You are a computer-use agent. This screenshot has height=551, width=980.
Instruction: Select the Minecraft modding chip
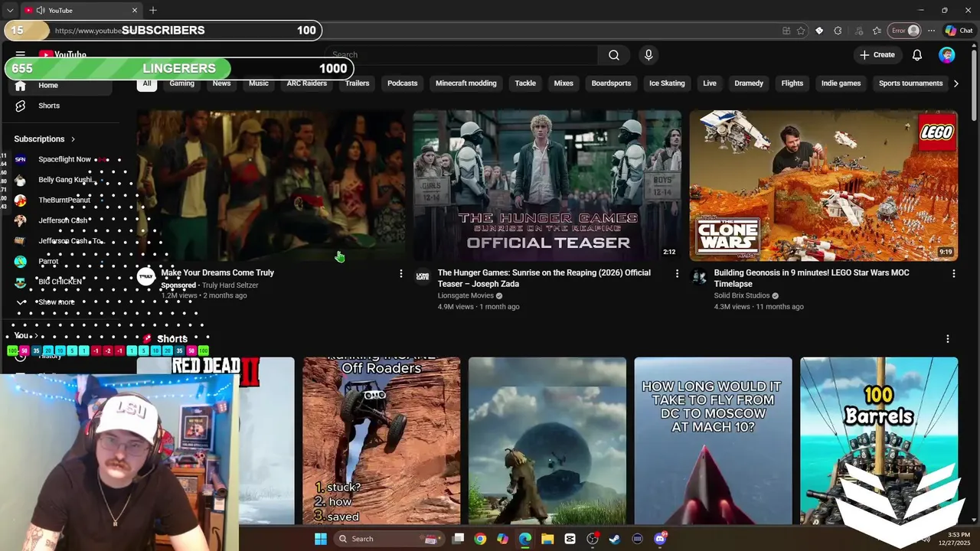pyautogui.click(x=466, y=83)
